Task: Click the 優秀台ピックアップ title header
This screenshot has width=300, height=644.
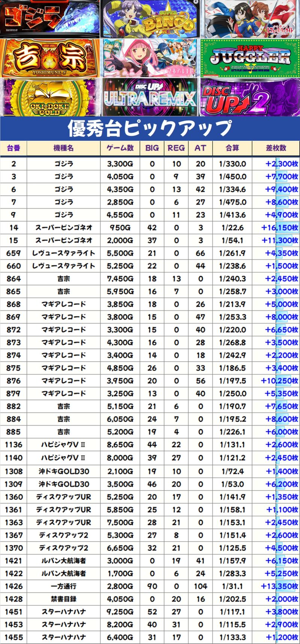Action: point(150,128)
